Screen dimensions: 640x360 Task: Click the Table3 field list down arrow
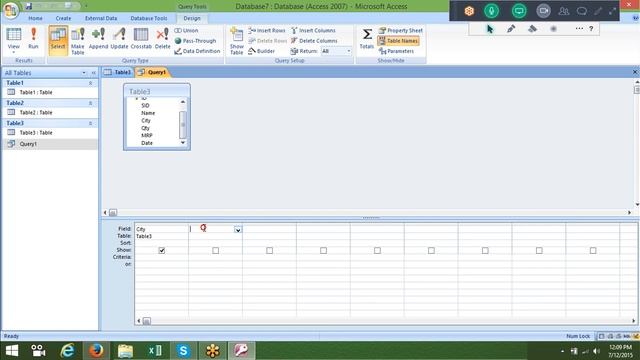pyautogui.click(x=183, y=143)
